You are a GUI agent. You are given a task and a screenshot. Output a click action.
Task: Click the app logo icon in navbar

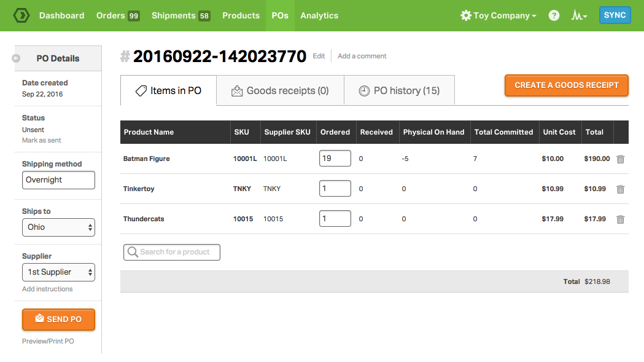(x=21, y=15)
